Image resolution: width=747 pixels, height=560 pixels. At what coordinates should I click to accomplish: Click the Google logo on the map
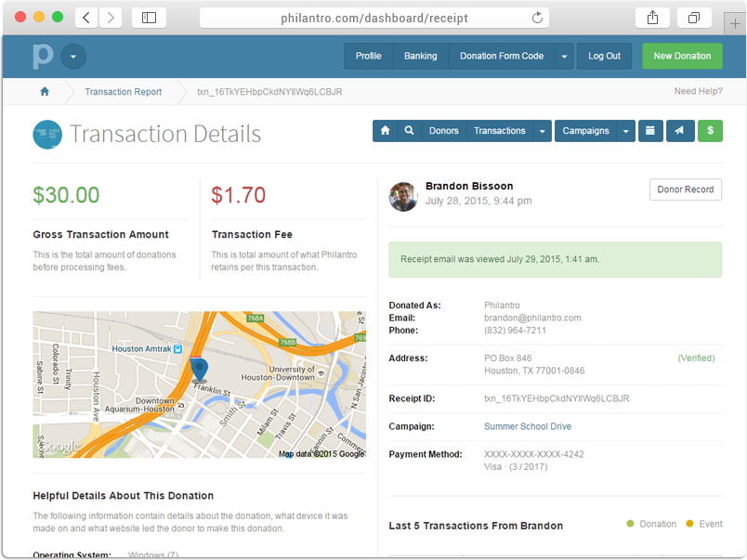tap(59, 446)
